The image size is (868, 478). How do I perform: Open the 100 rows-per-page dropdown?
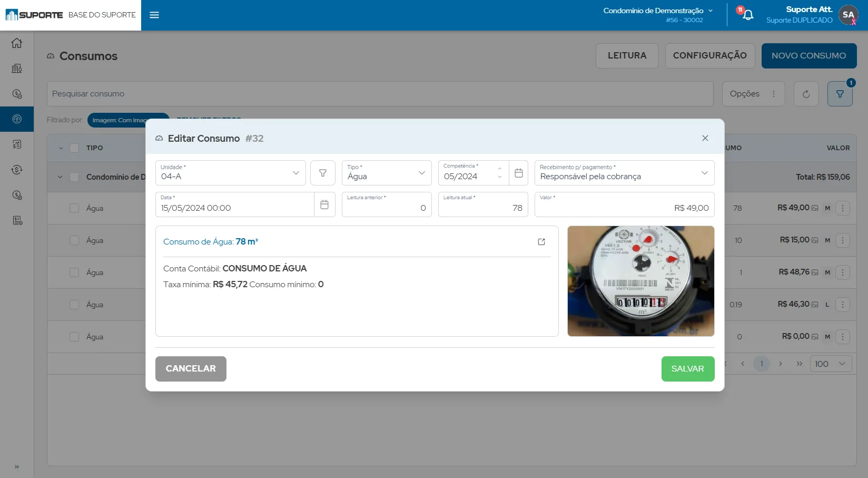pos(831,364)
